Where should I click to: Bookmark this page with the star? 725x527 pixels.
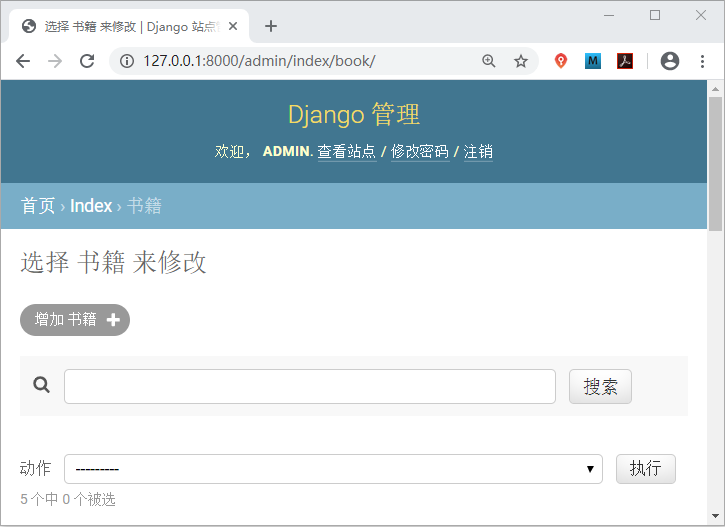[x=521, y=61]
